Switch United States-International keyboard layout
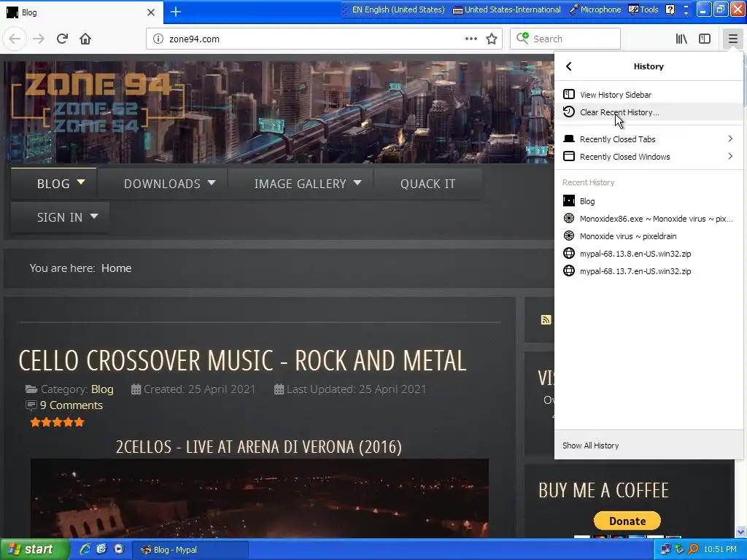Screen dimensions: 747x560 [x=506, y=9]
